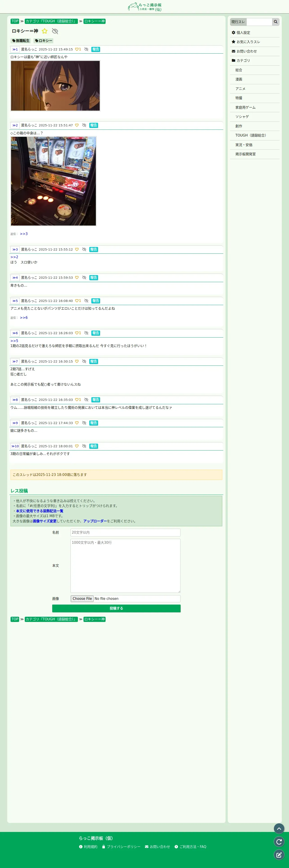Open the 画像サイズ変更 link
This screenshot has height=868, width=289.
coord(45,521)
